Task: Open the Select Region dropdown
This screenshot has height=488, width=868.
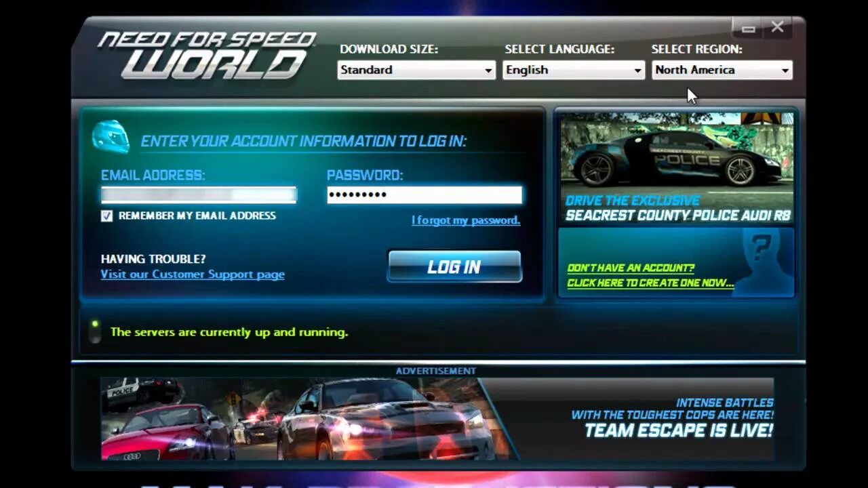Action: pos(722,70)
